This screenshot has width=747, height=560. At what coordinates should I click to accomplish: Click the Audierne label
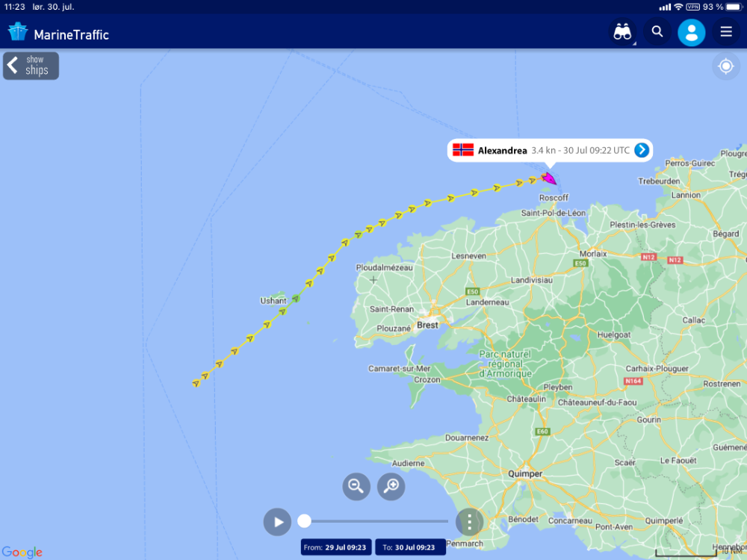click(x=408, y=463)
